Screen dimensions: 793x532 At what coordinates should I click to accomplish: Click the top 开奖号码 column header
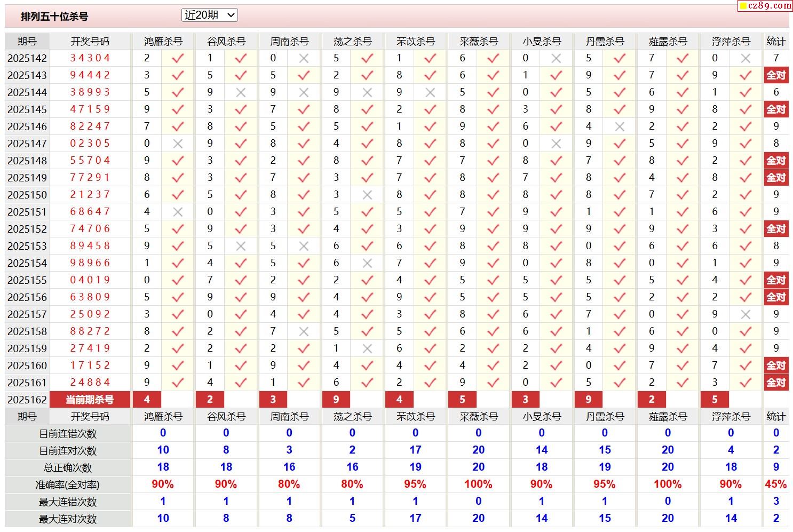[x=90, y=41]
